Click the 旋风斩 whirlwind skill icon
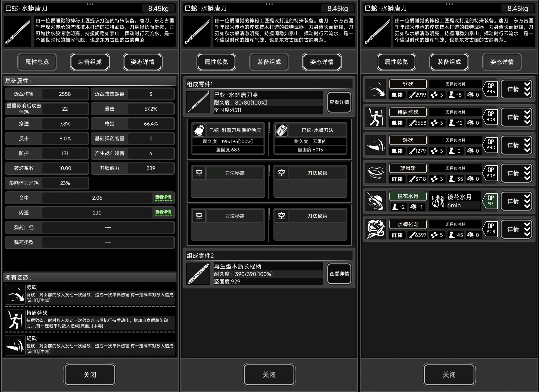 coord(376,173)
